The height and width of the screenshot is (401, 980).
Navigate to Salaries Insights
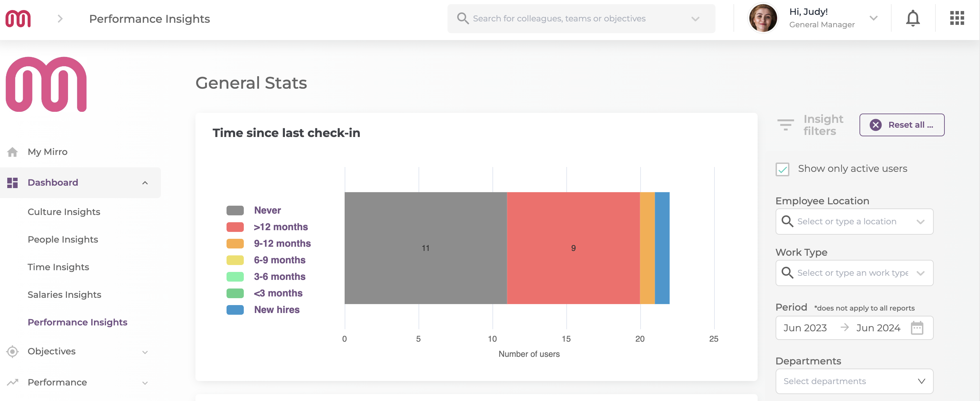point(64,294)
